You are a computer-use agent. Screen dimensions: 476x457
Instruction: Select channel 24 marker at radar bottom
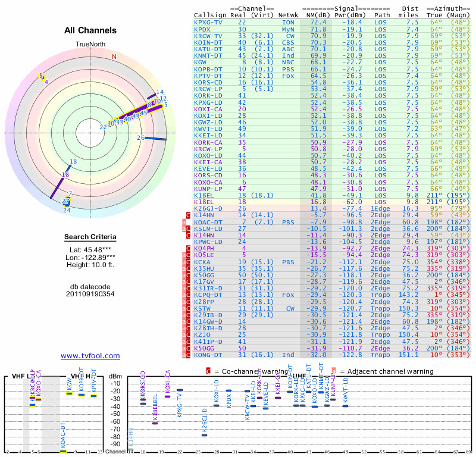[x=67, y=209]
